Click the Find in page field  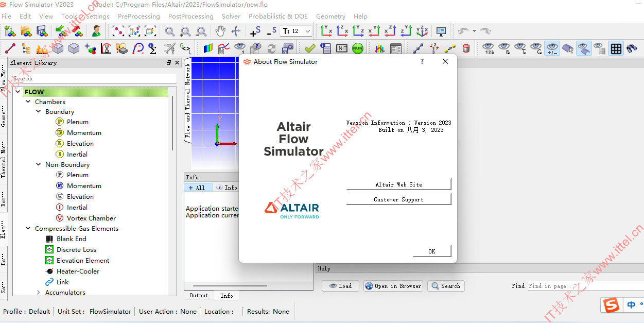pos(586,286)
